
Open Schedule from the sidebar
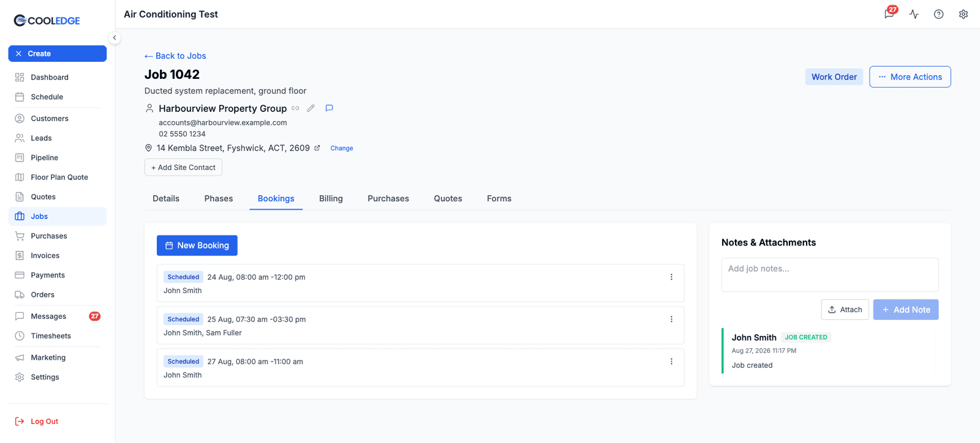click(x=58, y=97)
